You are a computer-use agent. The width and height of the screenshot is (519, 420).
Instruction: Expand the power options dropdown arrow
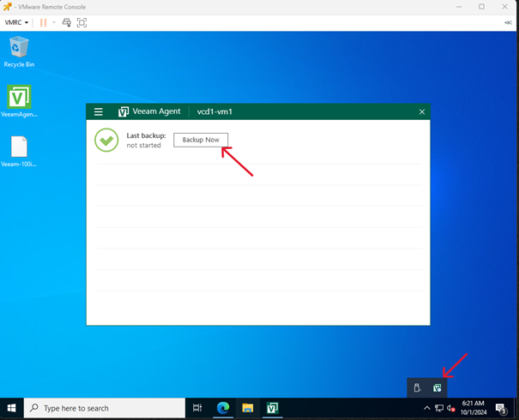(x=54, y=22)
